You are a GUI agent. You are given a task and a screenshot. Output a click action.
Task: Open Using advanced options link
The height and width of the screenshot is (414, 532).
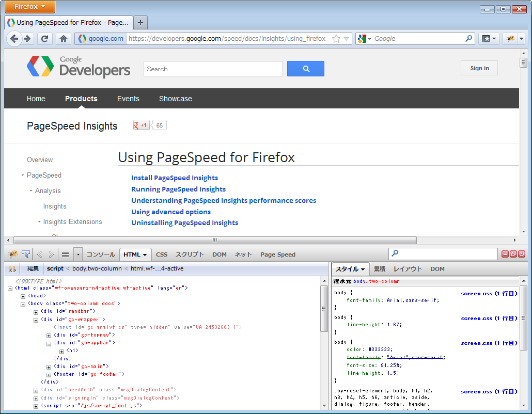point(171,212)
